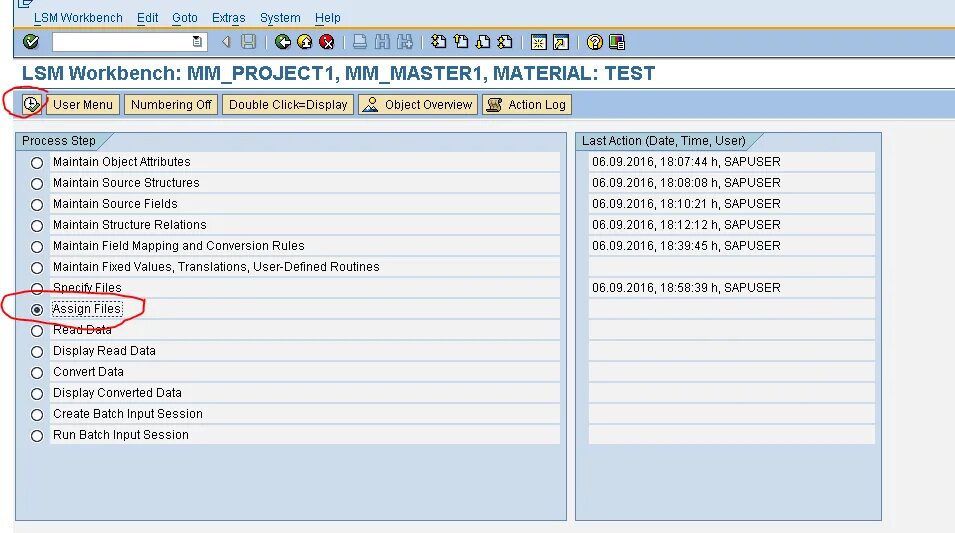The image size is (955, 533).
Task: Select Maintain Structure Relations radio button
Action: coord(37,225)
